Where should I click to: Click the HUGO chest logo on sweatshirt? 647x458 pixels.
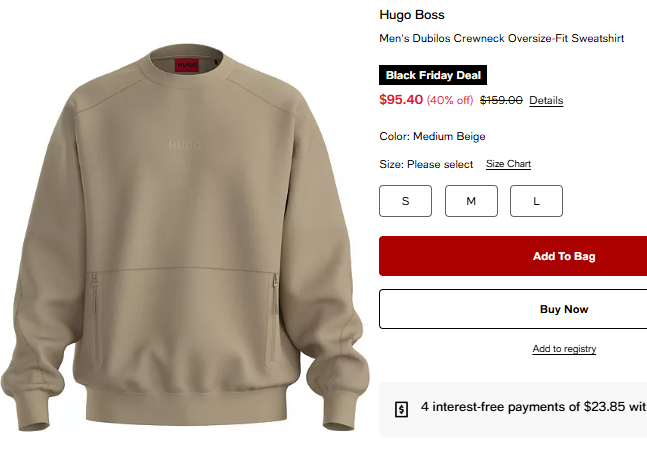pyautogui.click(x=185, y=145)
